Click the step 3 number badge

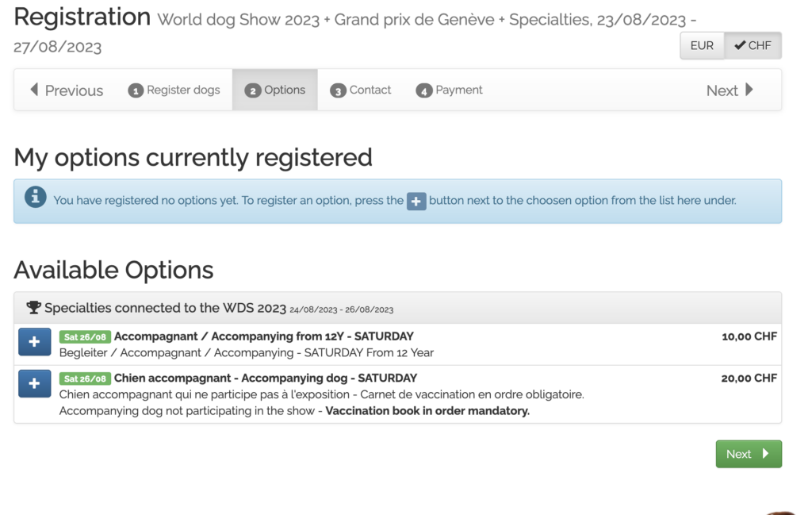click(338, 90)
